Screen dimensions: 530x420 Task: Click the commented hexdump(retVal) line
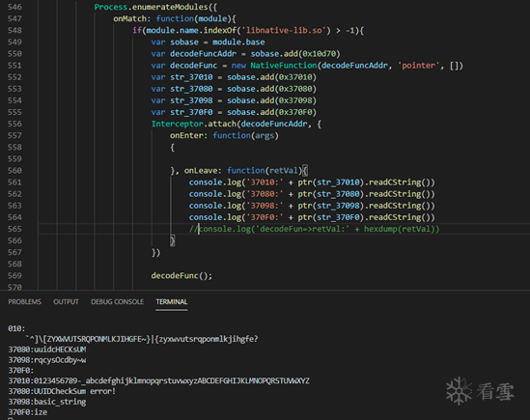(x=314, y=229)
